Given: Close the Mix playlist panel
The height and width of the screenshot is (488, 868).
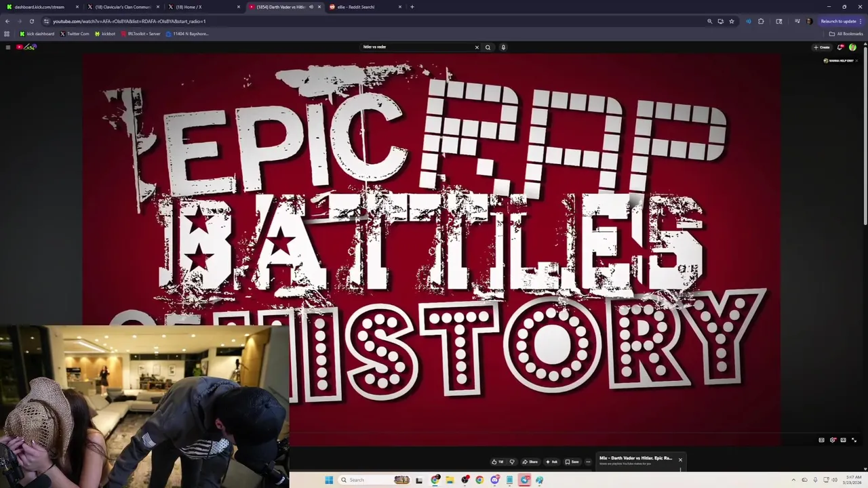Looking at the screenshot, I should [x=680, y=460].
